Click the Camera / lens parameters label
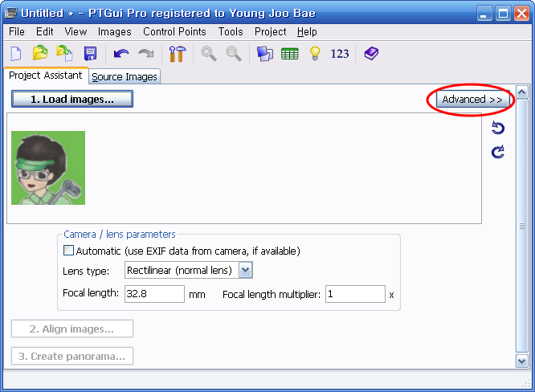Image resolution: width=535 pixels, height=392 pixels. point(120,235)
